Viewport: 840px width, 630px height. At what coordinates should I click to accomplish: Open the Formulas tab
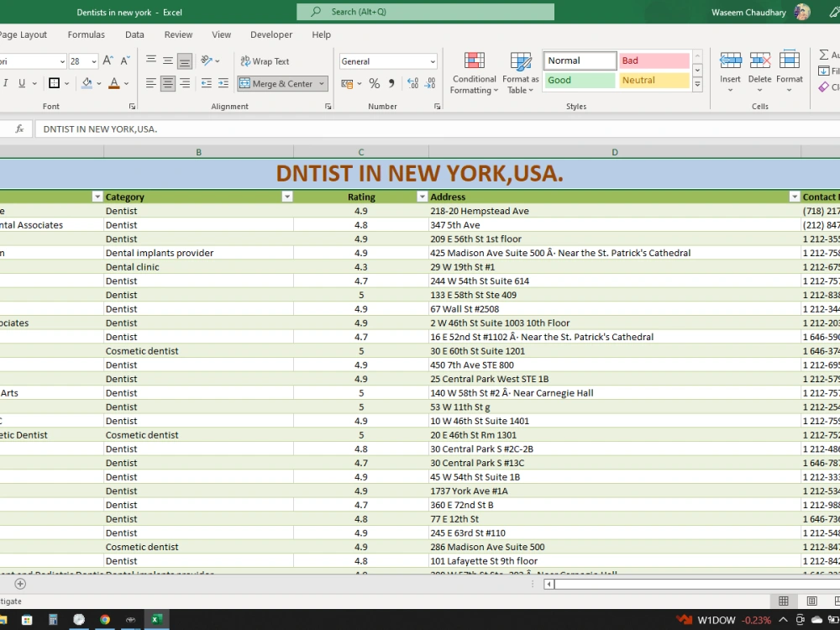pos(87,34)
